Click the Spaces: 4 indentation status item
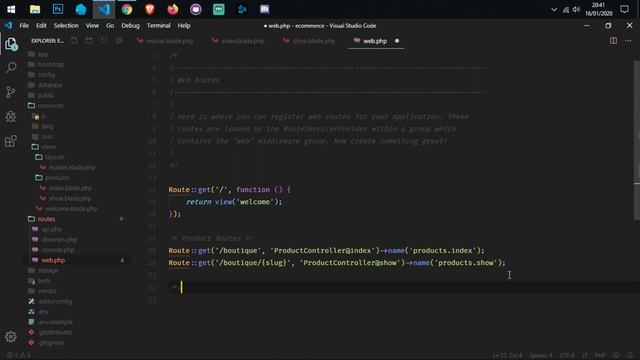The height and width of the screenshot is (360, 640). point(540,355)
